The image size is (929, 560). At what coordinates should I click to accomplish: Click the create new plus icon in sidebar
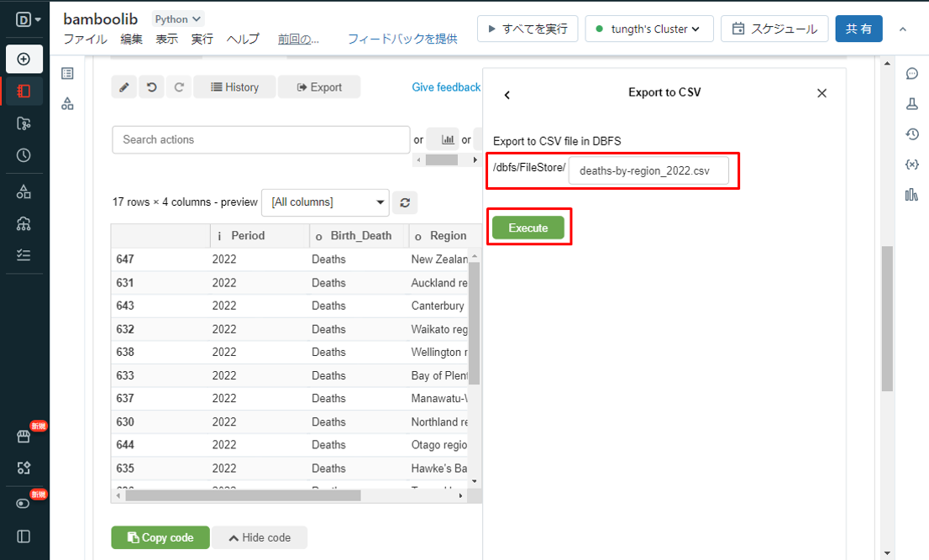pyautogui.click(x=24, y=59)
